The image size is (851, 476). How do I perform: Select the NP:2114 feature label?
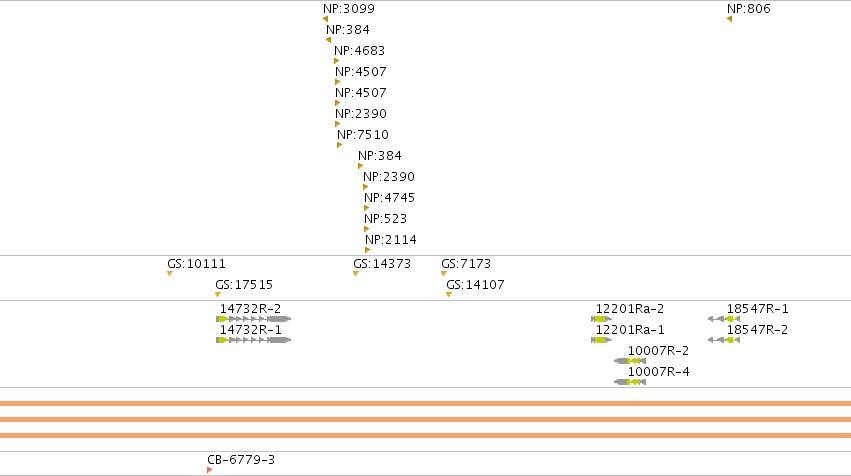[x=391, y=240]
